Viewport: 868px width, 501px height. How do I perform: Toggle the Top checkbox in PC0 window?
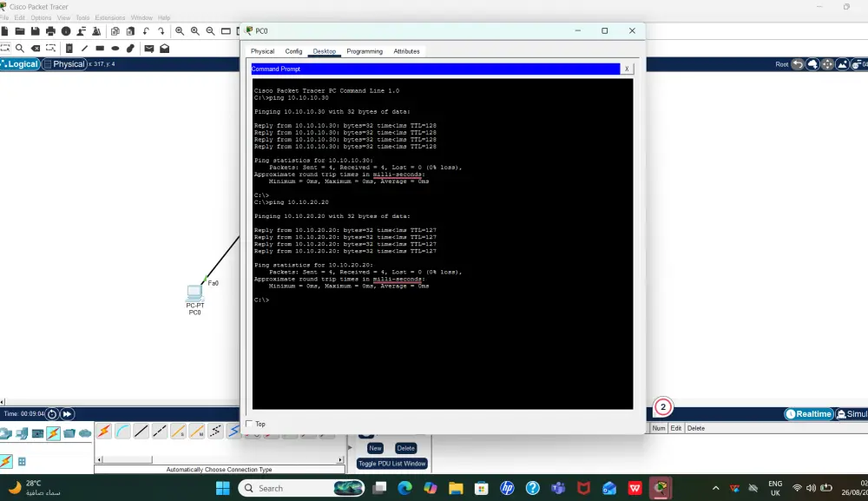tap(249, 424)
